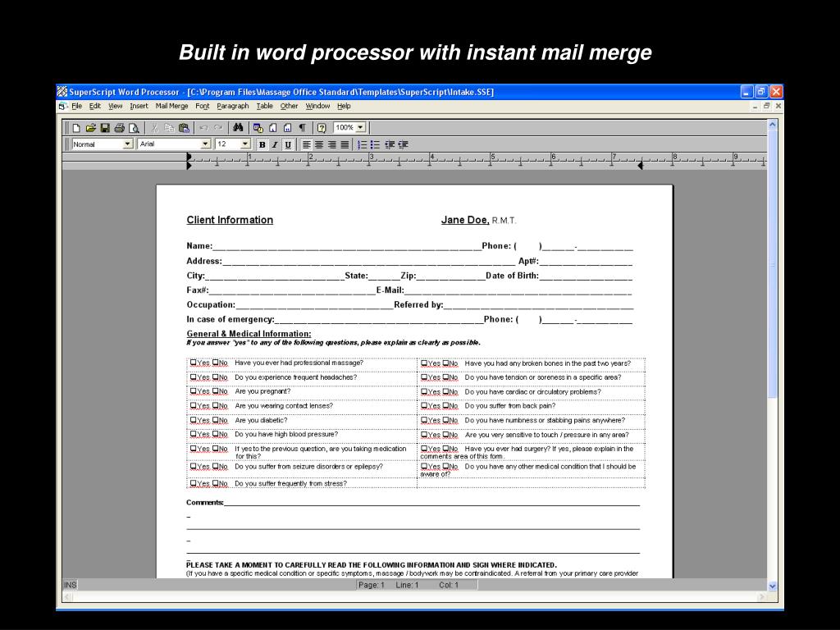The width and height of the screenshot is (840, 630).
Task: Check Yes for 'Have you ever had professional massage?'
Action: coord(194,363)
